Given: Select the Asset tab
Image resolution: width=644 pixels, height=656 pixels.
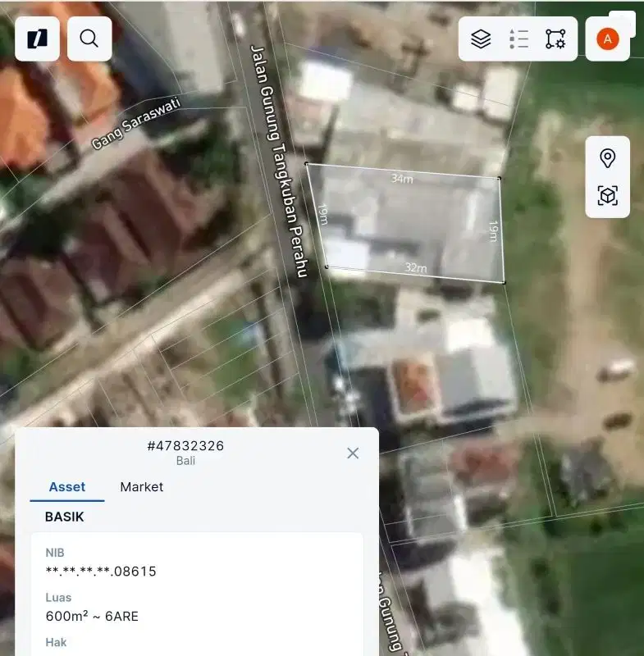Looking at the screenshot, I should point(67,487).
